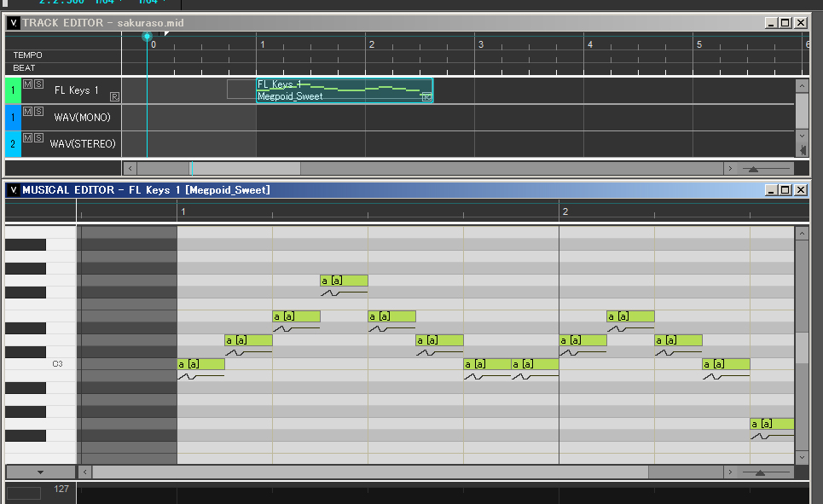Click measure 2 on the Track Editor ruler

coord(372,44)
